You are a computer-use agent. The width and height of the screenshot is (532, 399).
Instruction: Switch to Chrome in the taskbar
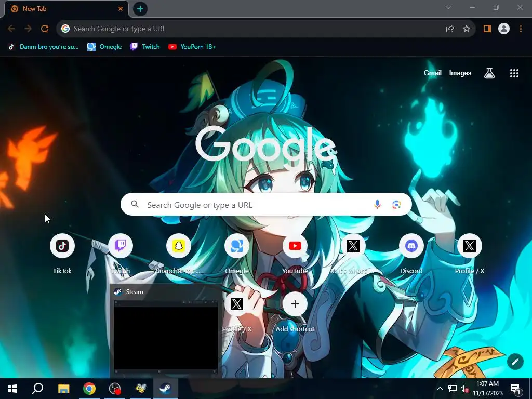pyautogui.click(x=89, y=389)
